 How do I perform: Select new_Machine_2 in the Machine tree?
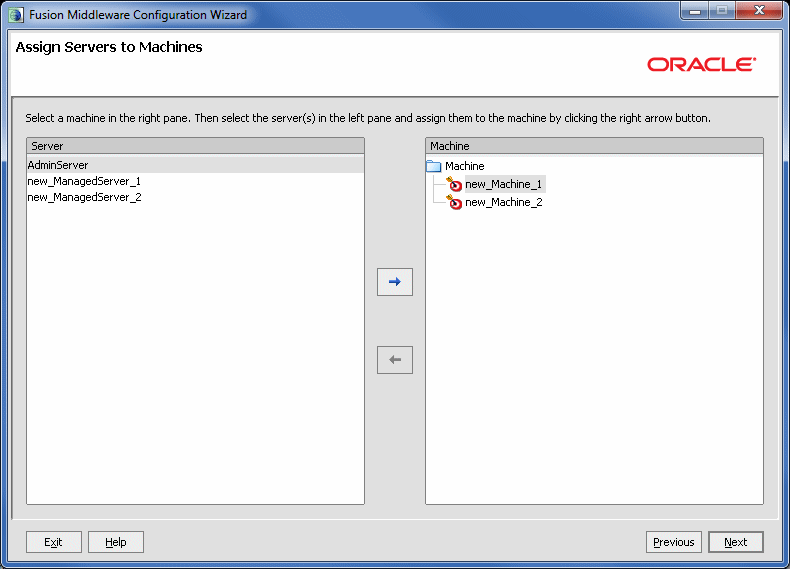tap(504, 203)
